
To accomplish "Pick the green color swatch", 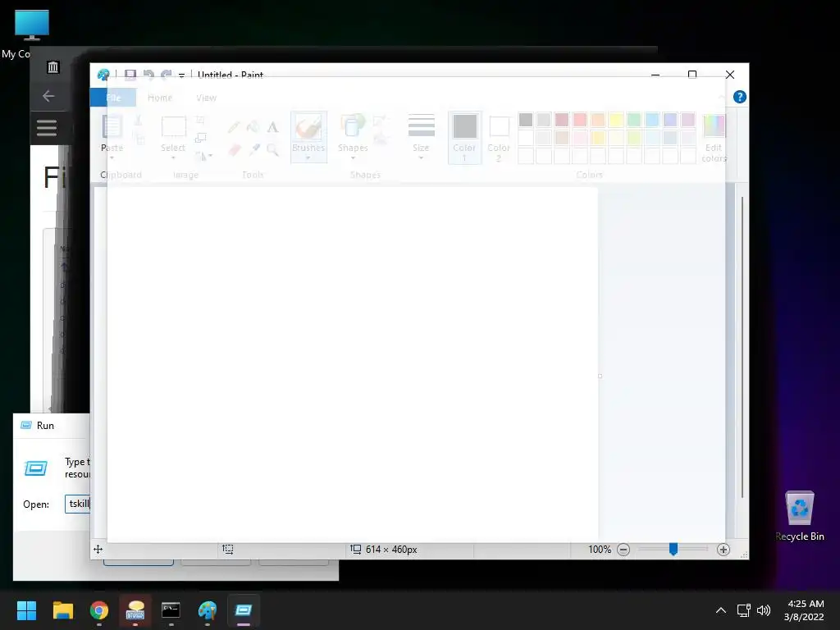I will 634,120.
